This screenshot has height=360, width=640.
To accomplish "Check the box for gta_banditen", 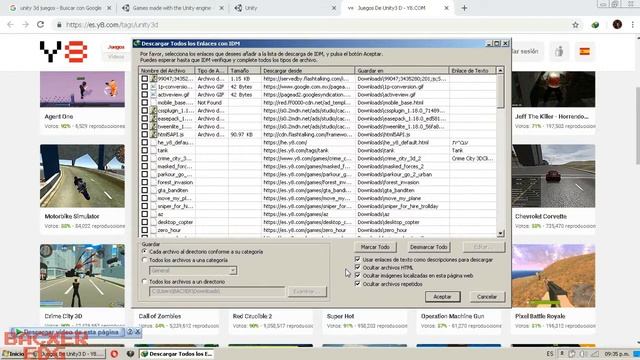I will 144,190.
